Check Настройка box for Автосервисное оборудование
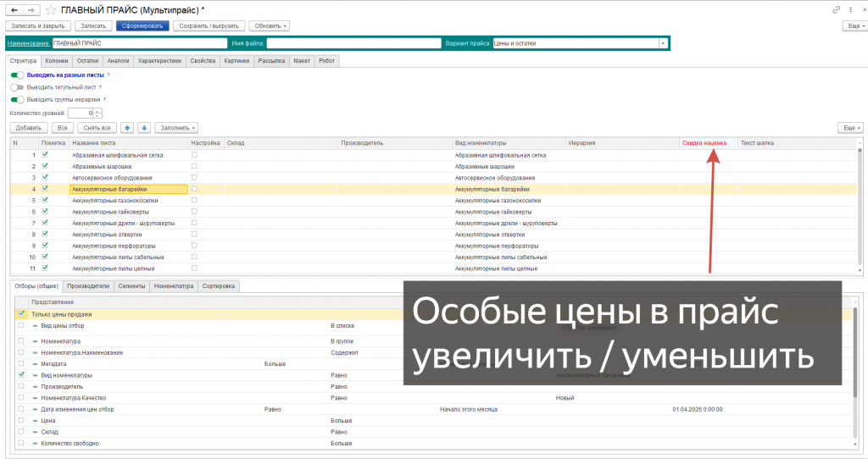Image resolution: width=868 pixels, height=459 pixels. coord(194,178)
